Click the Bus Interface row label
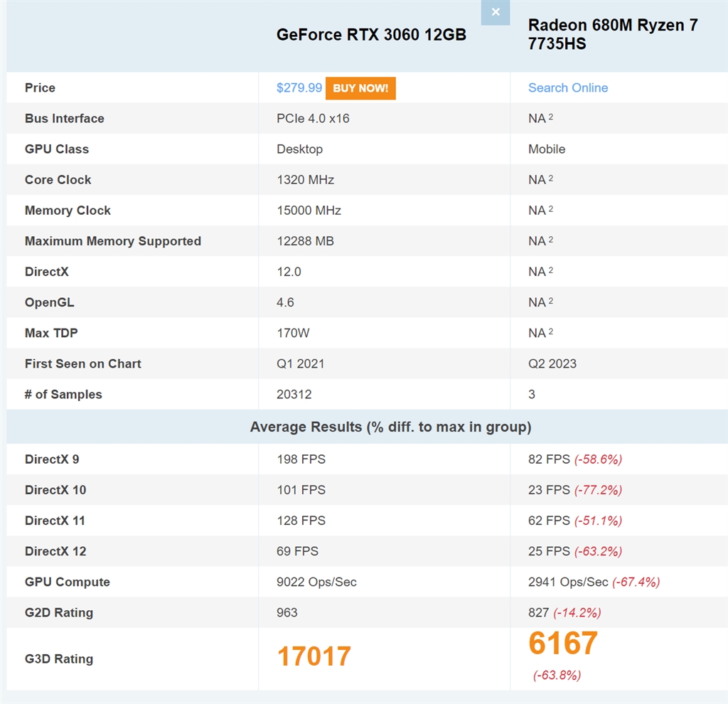Viewport: 728px width, 704px height. pos(65,119)
